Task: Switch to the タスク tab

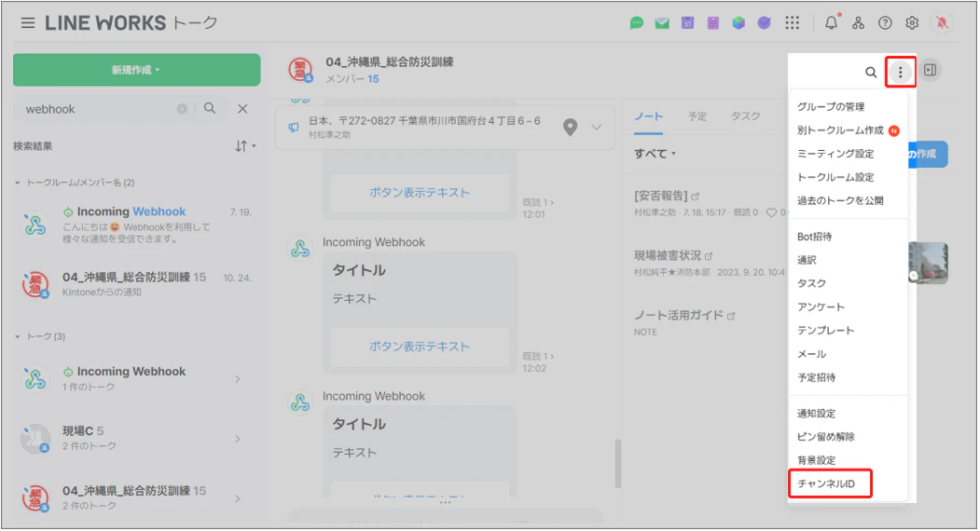Action: tap(746, 116)
